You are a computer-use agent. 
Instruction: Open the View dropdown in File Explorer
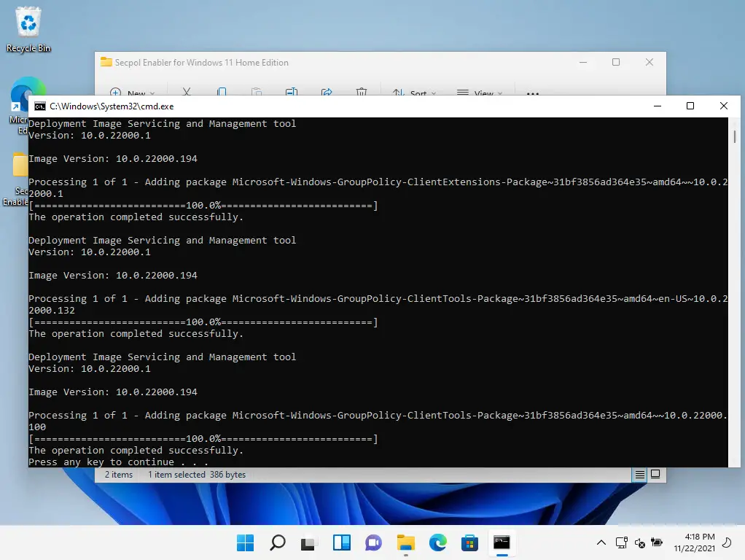click(480, 92)
